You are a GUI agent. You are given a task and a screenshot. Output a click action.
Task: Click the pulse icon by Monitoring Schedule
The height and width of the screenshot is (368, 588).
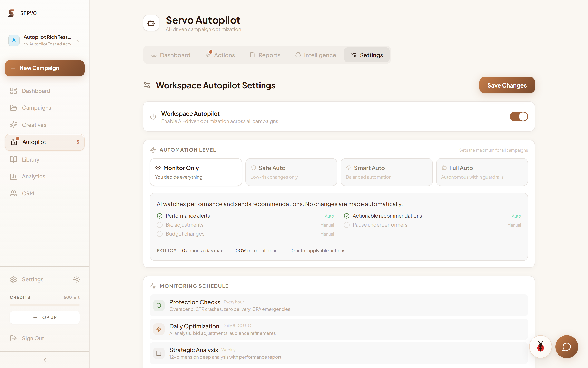click(153, 286)
